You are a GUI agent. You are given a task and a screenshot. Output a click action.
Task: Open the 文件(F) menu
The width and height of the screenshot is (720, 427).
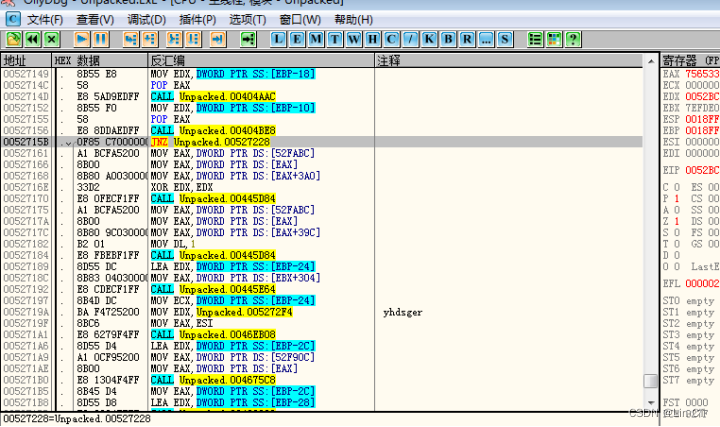(x=45, y=20)
